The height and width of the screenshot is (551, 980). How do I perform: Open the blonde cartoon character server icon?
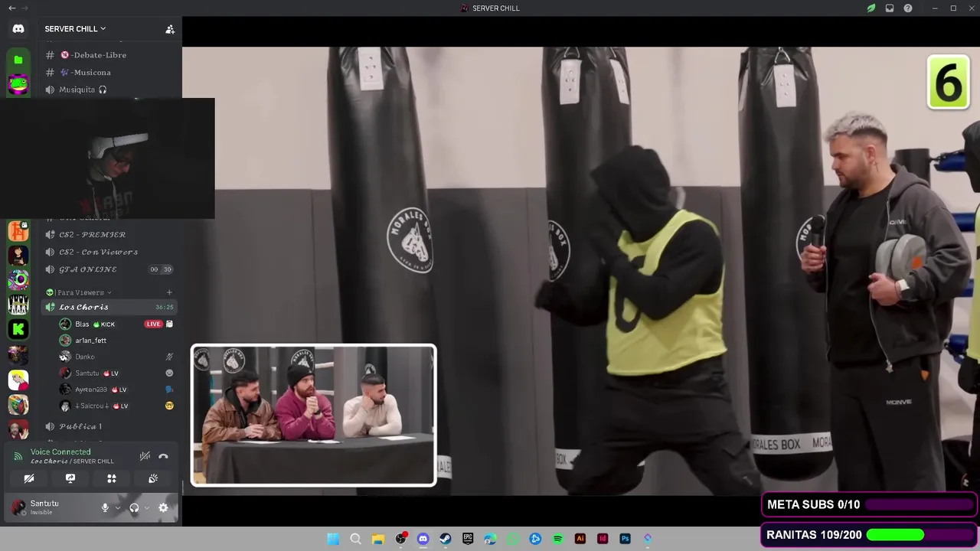click(18, 380)
